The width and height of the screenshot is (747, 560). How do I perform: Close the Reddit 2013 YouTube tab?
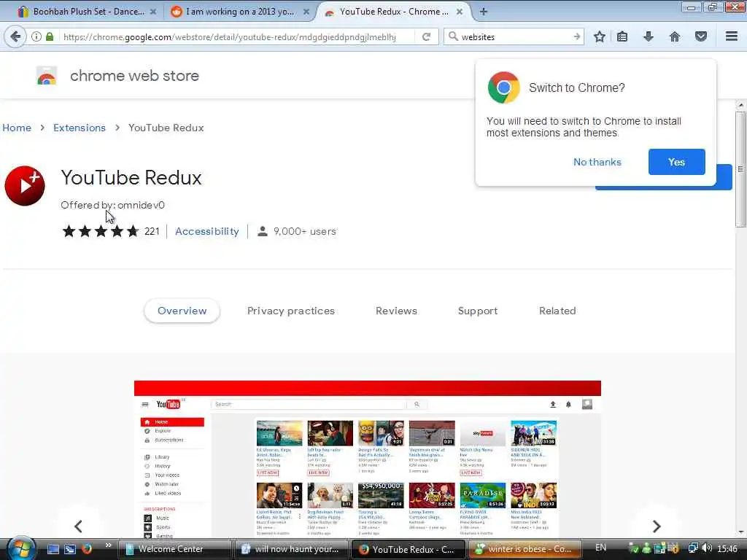click(306, 12)
